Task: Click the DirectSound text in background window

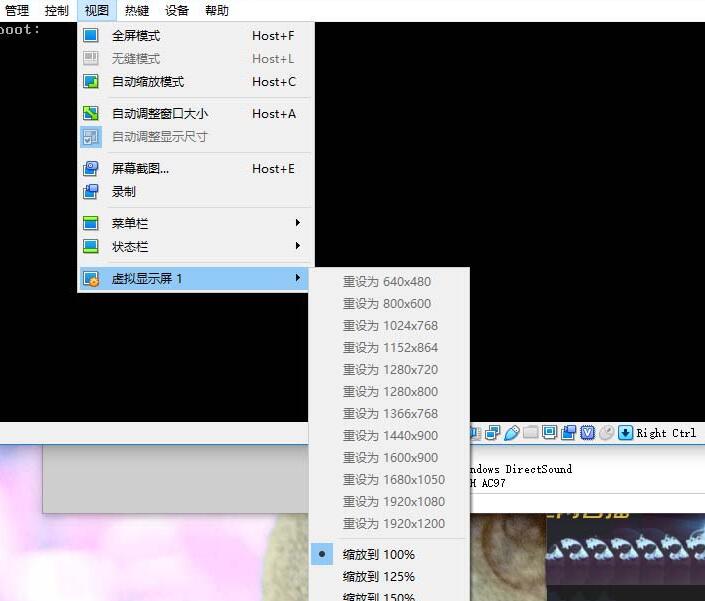Action: coord(539,469)
